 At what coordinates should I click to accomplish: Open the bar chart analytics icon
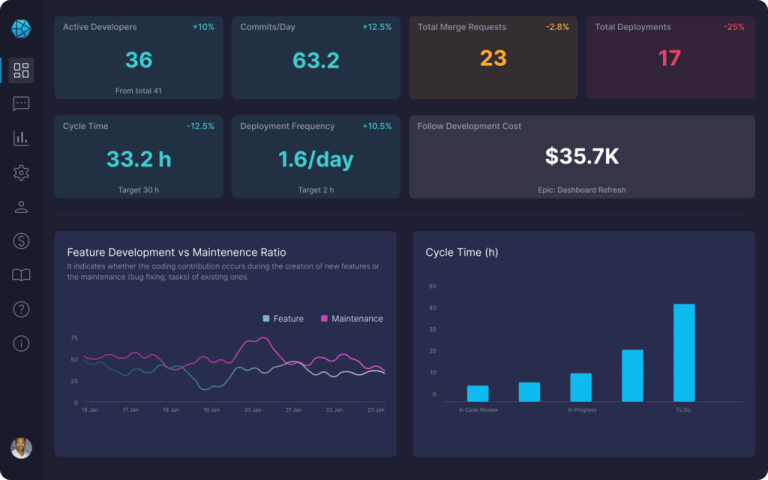[21, 138]
